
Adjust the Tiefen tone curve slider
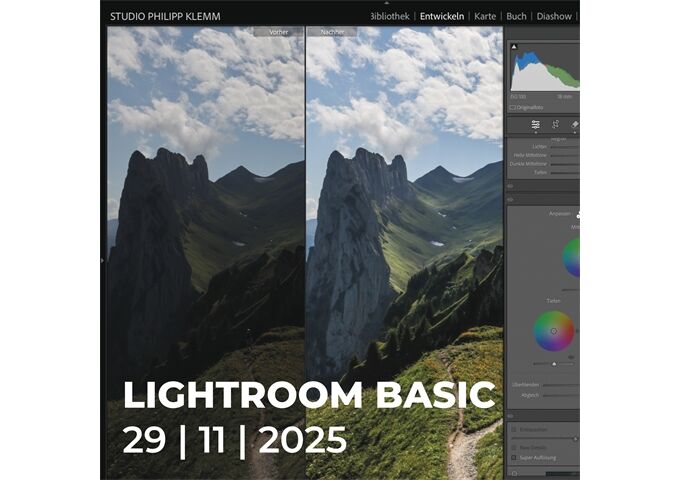(565, 173)
